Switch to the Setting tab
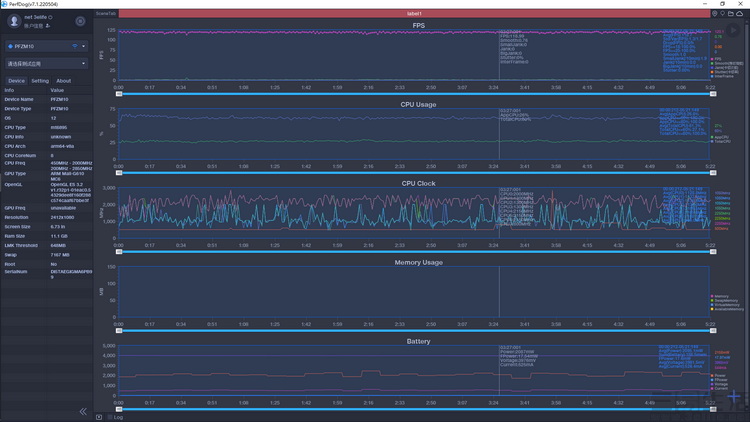750x422 pixels. [x=40, y=81]
